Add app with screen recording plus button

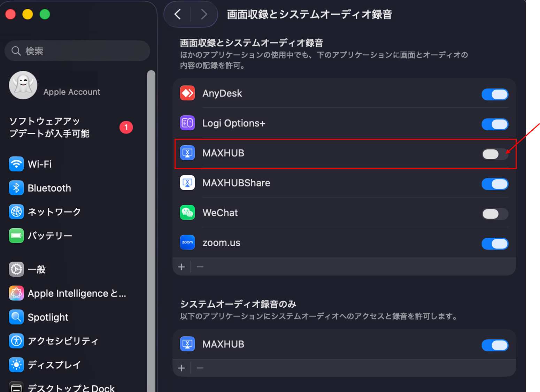point(182,267)
